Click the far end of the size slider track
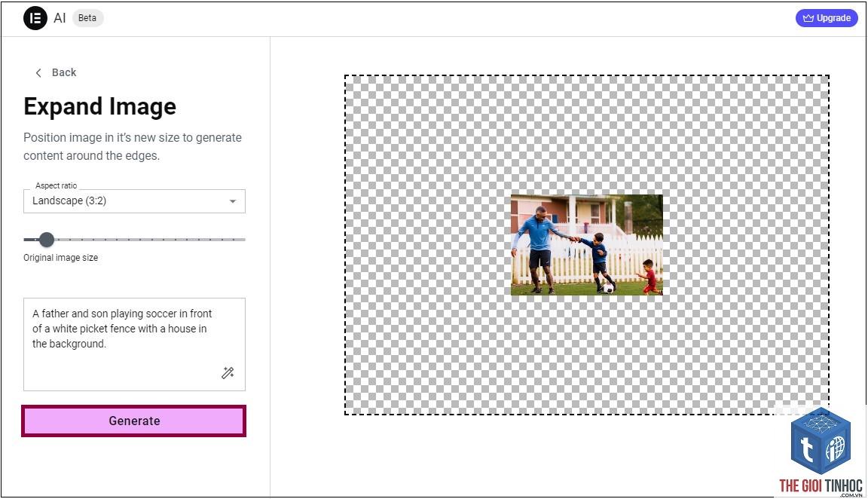Viewport: 868px width, 499px height. [x=244, y=240]
